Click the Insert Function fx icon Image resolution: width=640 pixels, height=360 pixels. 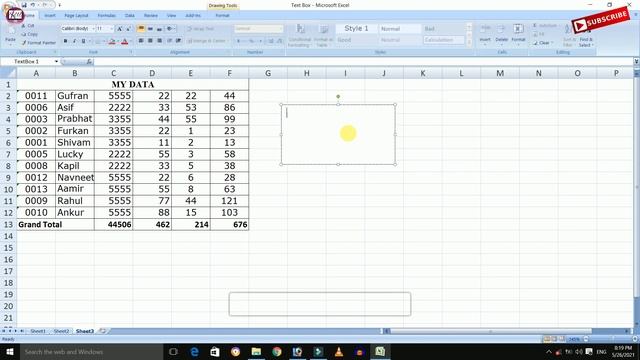pyautogui.click(x=89, y=62)
